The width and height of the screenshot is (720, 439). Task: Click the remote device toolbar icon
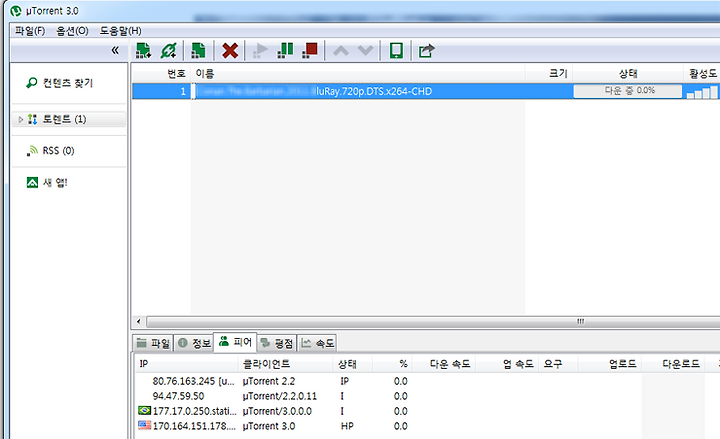point(396,51)
